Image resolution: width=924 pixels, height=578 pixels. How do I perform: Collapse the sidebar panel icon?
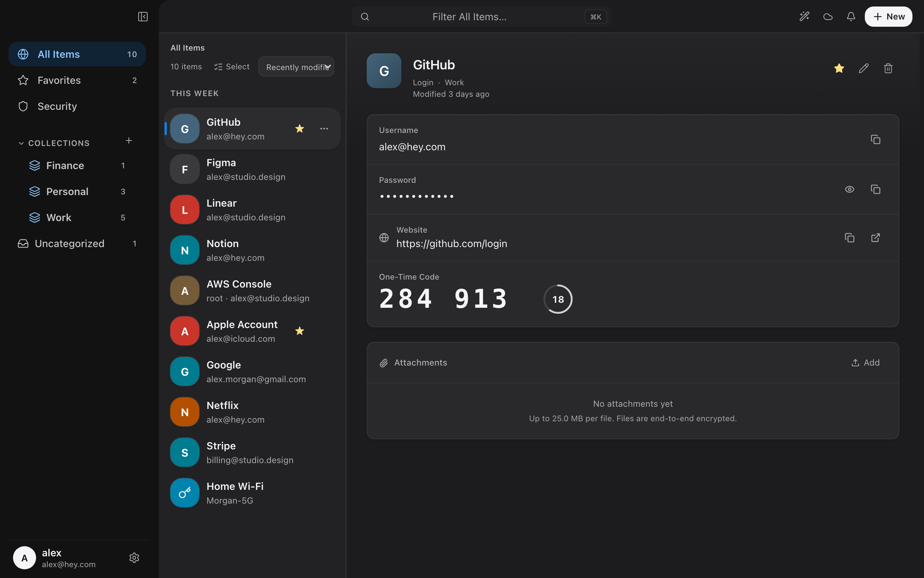(143, 17)
